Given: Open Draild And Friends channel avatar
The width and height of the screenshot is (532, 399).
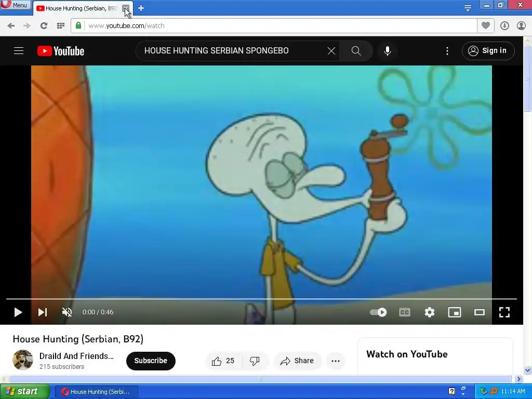Looking at the screenshot, I should click(x=23, y=360).
